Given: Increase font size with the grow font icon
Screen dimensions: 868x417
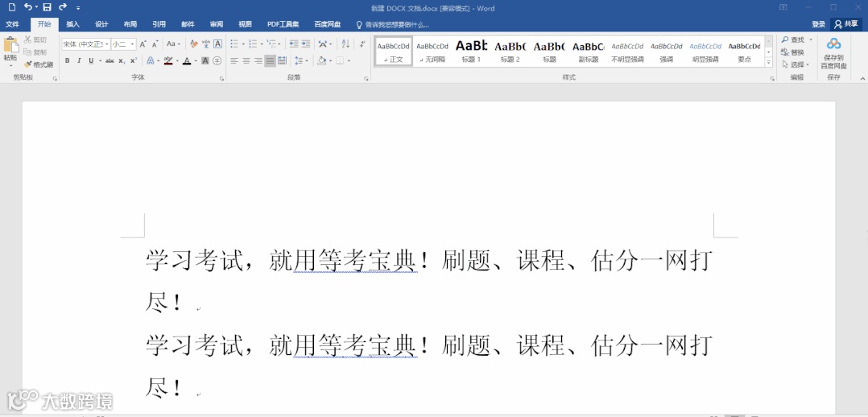Looking at the screenshot, I should 143,43.
